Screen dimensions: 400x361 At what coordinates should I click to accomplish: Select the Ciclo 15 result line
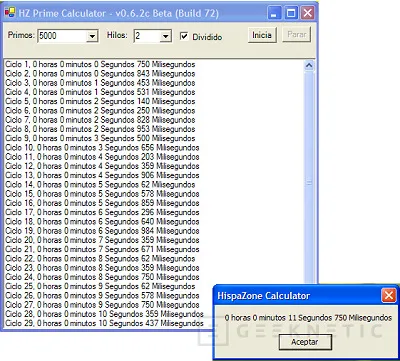click(102, 194)
